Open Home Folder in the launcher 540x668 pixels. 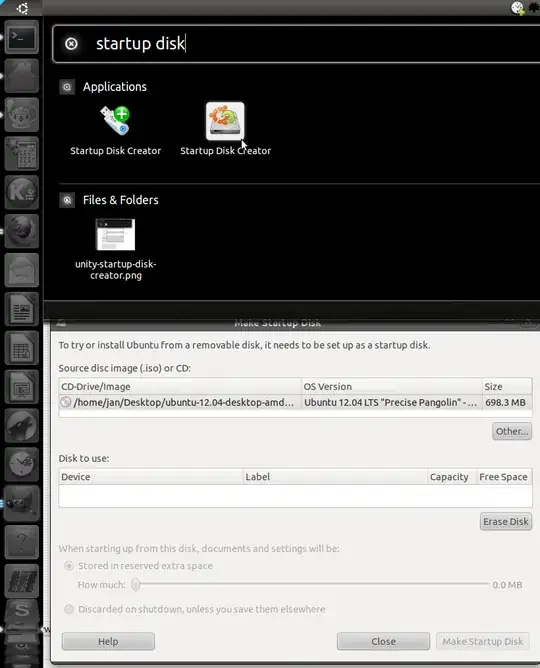coord(21,76)
